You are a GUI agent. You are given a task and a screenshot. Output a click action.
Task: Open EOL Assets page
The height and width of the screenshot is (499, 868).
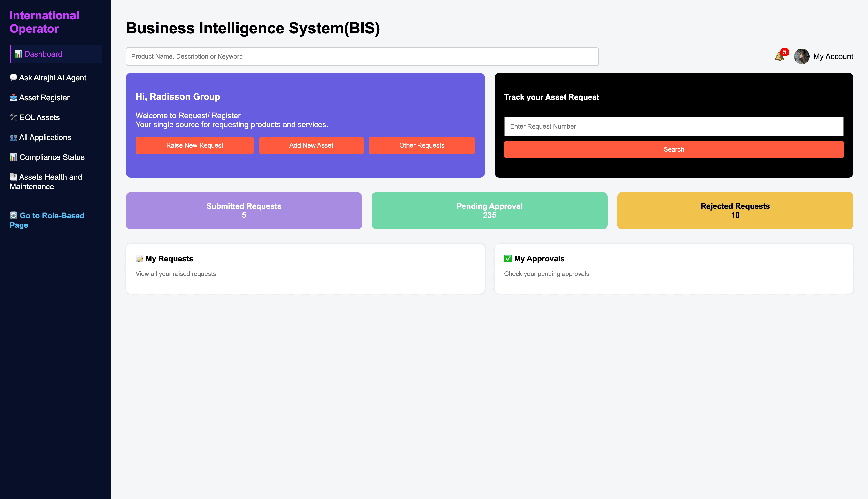[35, 117]
